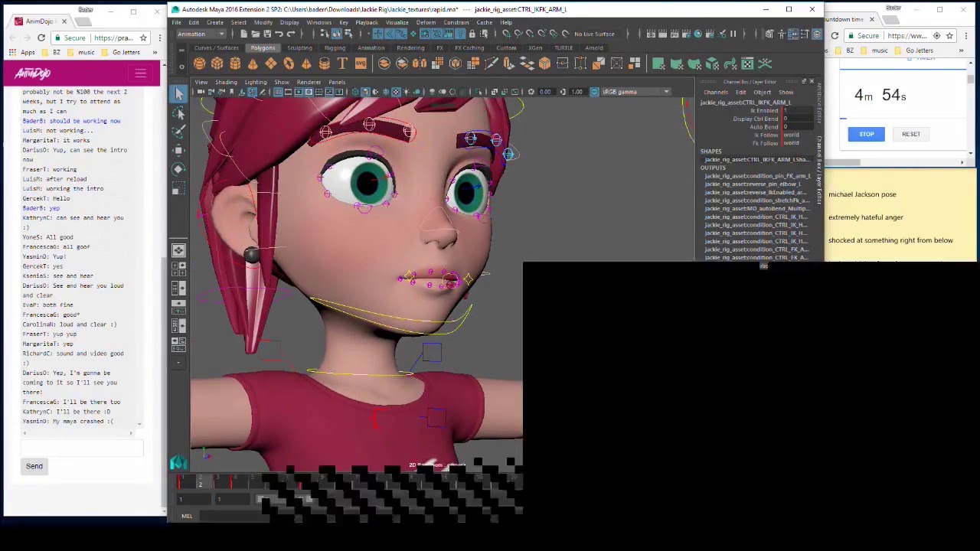Click the RESET timer button

coord(911,134)
